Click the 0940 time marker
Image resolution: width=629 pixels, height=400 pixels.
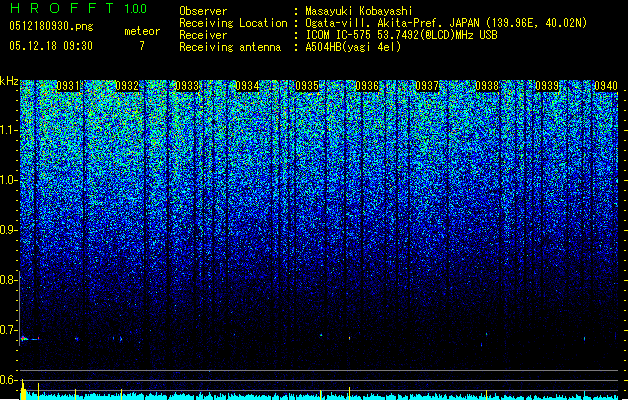[x=606, y=86]
